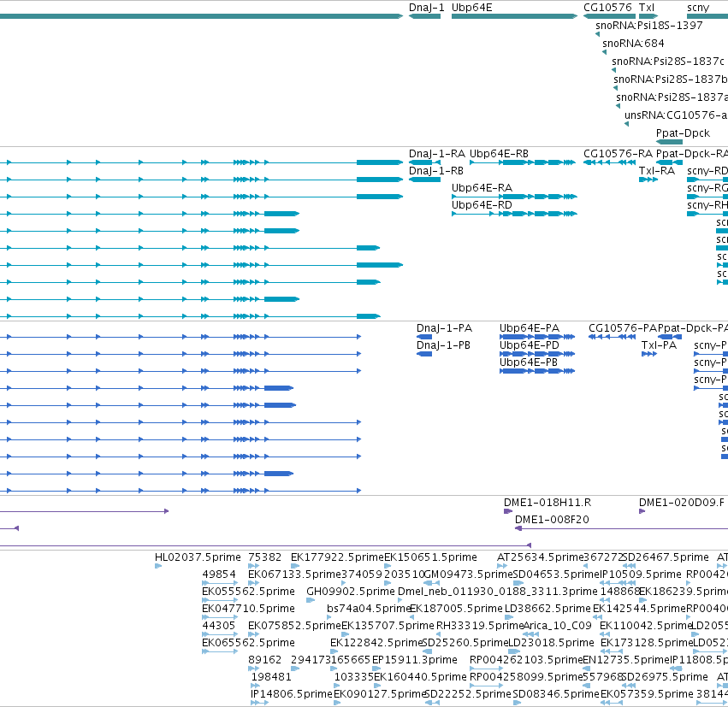Select the Ppat-Dpck gene bar
The image size is (728, 707).
point(669,142)
